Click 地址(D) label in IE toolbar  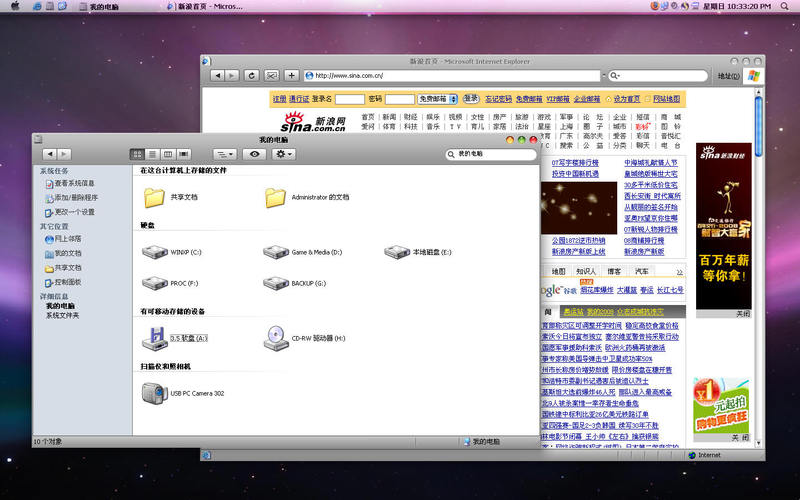[728, 76]
